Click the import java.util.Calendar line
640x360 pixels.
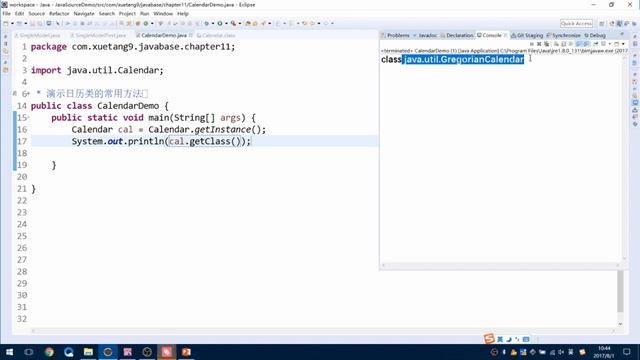(x=97, y=71)
